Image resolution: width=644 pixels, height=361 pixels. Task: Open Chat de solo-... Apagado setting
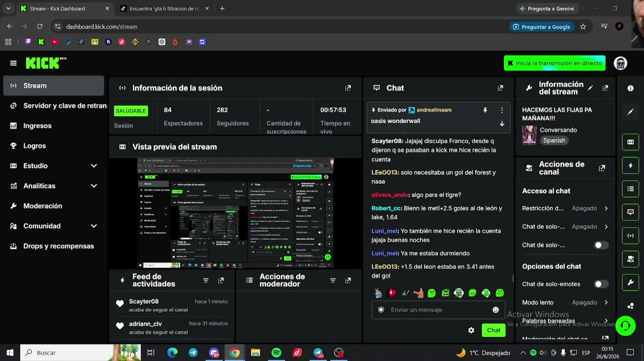point(565,227)
